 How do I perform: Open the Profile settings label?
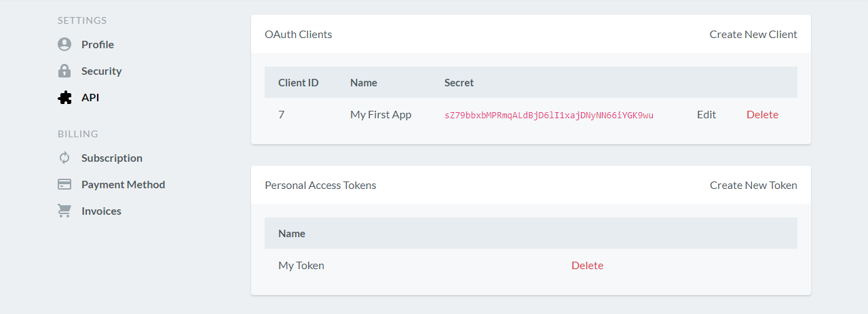[x=98, y=45]
